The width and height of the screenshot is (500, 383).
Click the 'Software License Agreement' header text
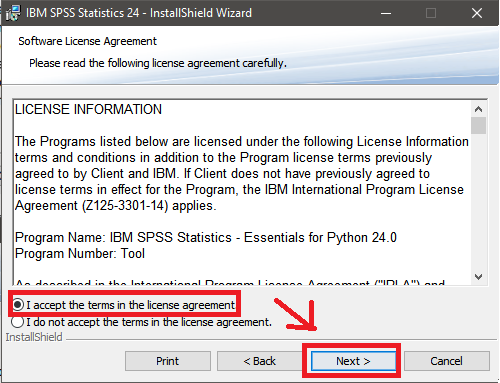pos(87,41)
